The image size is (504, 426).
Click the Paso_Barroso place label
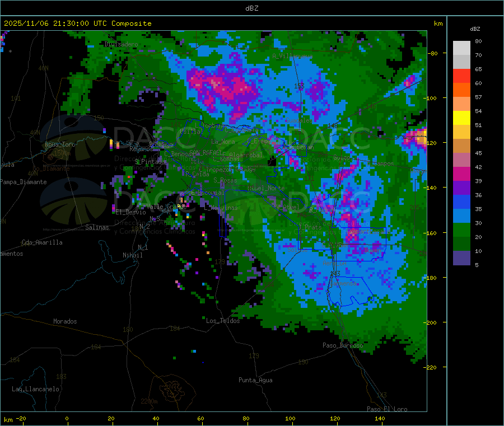coord(343,345)
